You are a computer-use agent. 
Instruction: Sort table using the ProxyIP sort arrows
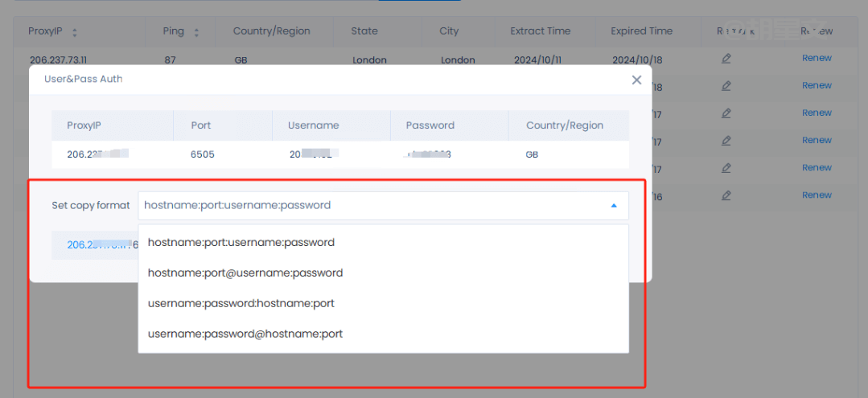[75, 33]
